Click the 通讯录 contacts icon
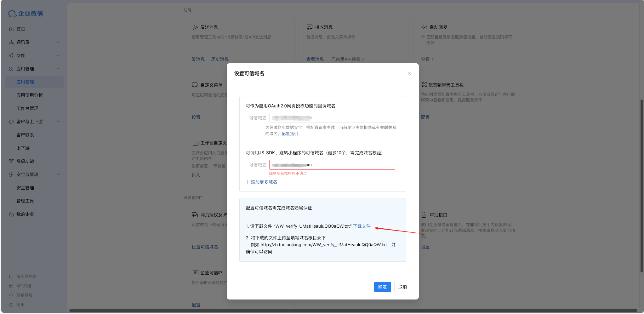The height and width of the screenshot is (314, 644). (x=11, y=42)
